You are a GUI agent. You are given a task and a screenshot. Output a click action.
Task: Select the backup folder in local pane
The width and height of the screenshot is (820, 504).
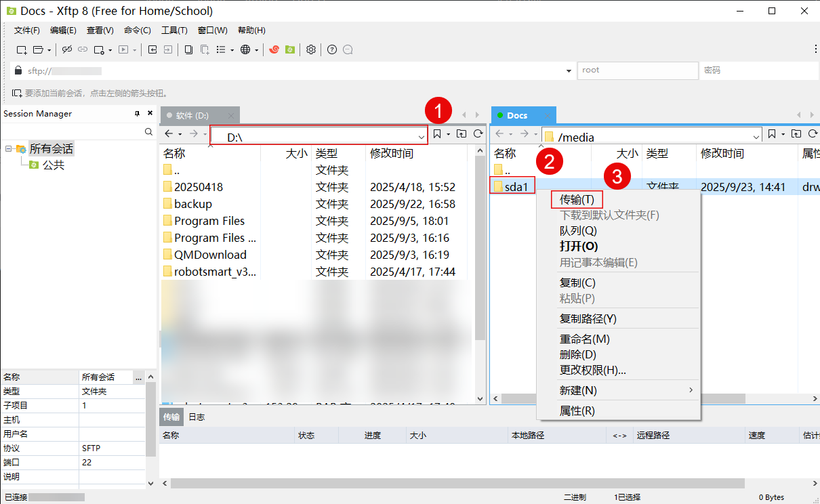(x=192, y=204)
